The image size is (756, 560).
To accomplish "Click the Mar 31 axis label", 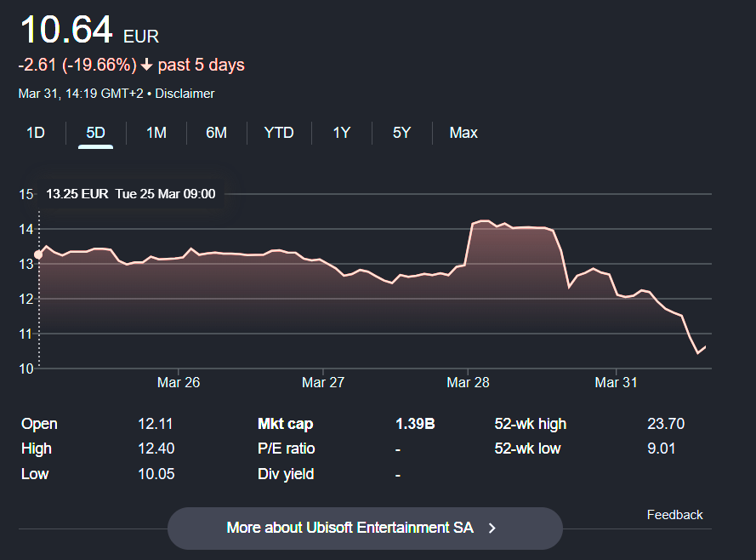I will (x=616, y=382).
